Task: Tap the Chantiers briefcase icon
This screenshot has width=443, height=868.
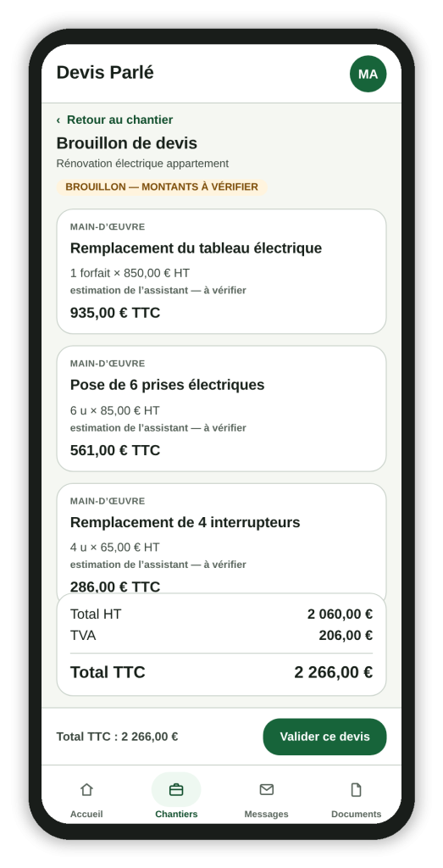Action: pos(176,789)
